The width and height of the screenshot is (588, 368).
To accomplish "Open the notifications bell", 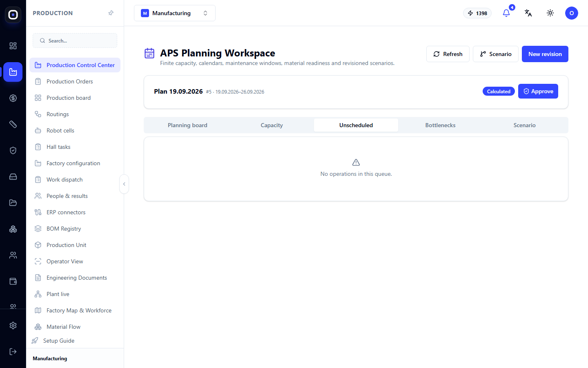I will (506, 13).
